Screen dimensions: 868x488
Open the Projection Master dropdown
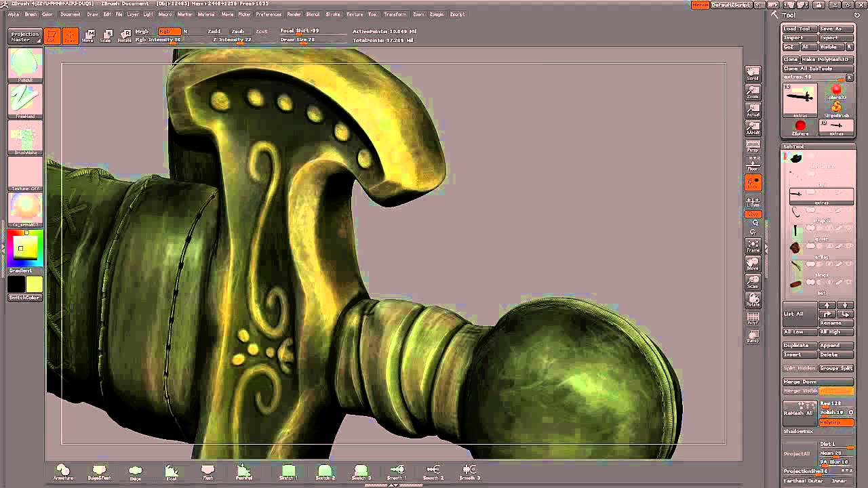point(25,37)
